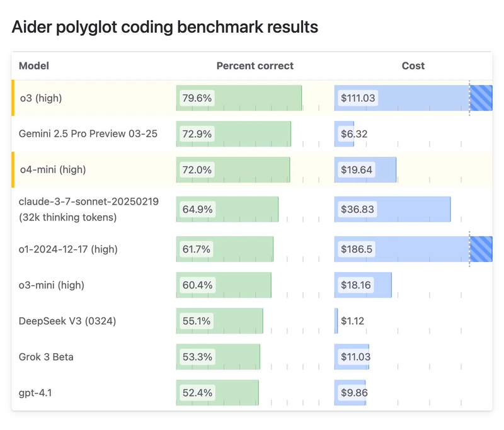Click the $6.32 cost bar
This screenshot has width=504, height=430.
click(344, 134)
